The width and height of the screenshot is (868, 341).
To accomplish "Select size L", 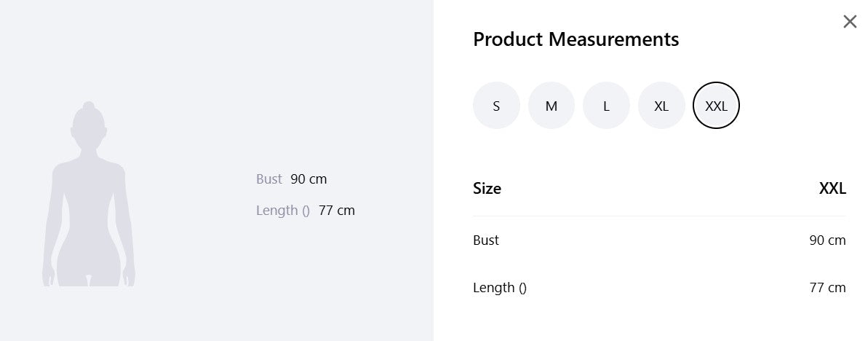I will [x=606, y=106].
